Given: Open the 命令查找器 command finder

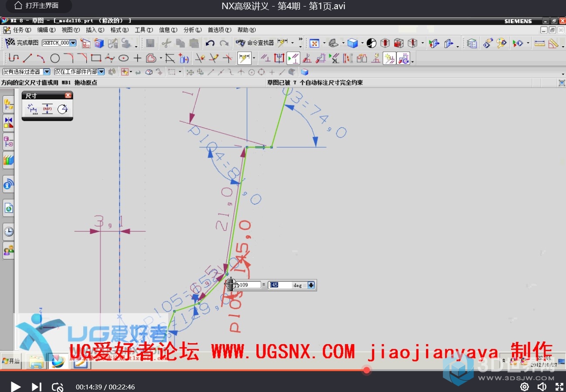Looking at the screenshot, I should [256, 43].
